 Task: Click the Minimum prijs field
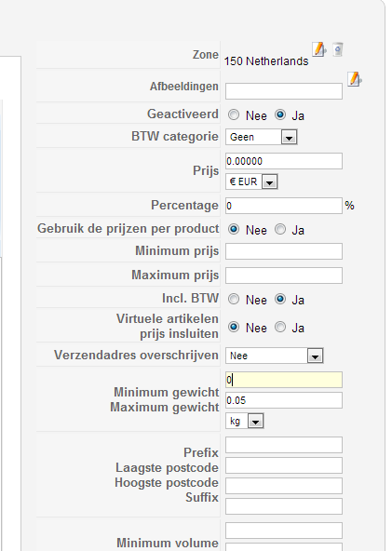tap(284, 251)
